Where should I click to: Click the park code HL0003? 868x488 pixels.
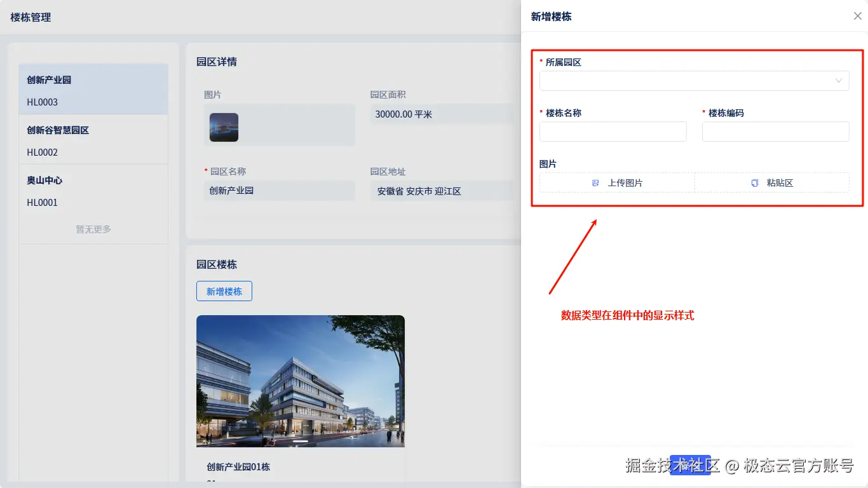(43, 102)
